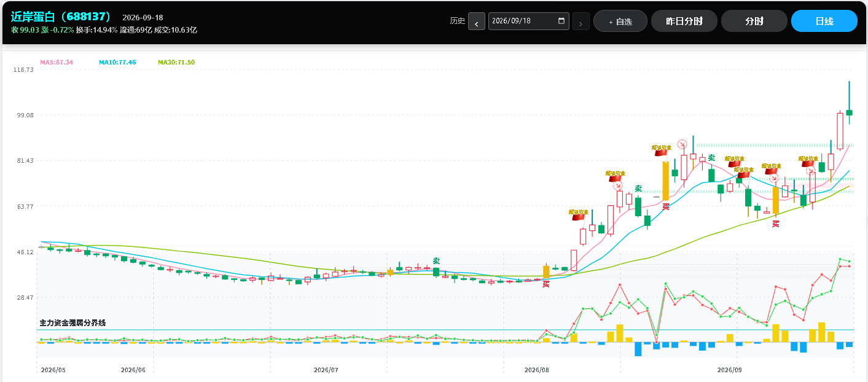Click the MA30:71.50 legend label
This screenshot has height=382, width=868.
(176, 63)
